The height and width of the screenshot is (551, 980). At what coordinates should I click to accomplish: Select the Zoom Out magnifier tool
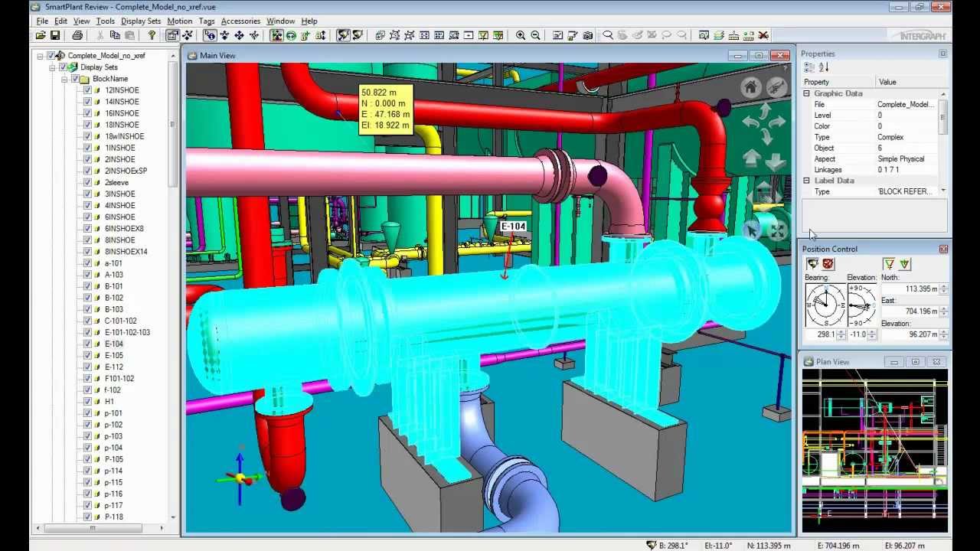[535, 34]
